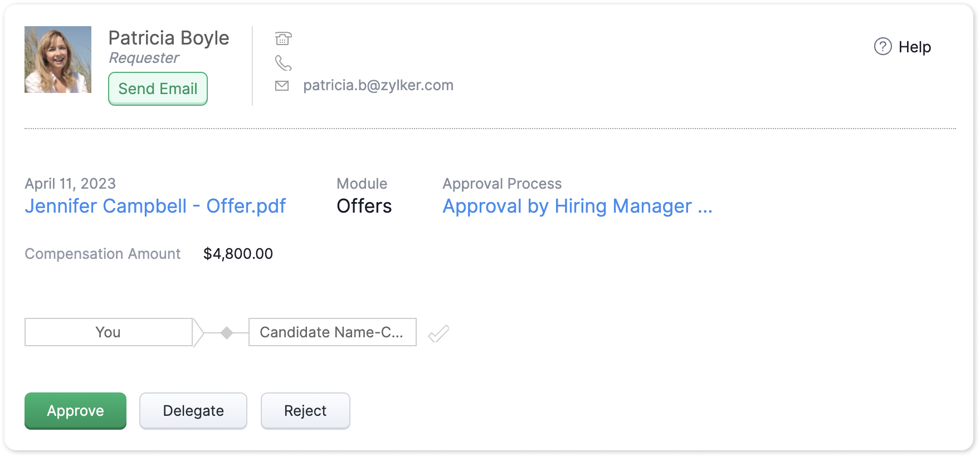
Task: Open Patricia Boyle's profile photo
Action: click(x=58, y=60)
